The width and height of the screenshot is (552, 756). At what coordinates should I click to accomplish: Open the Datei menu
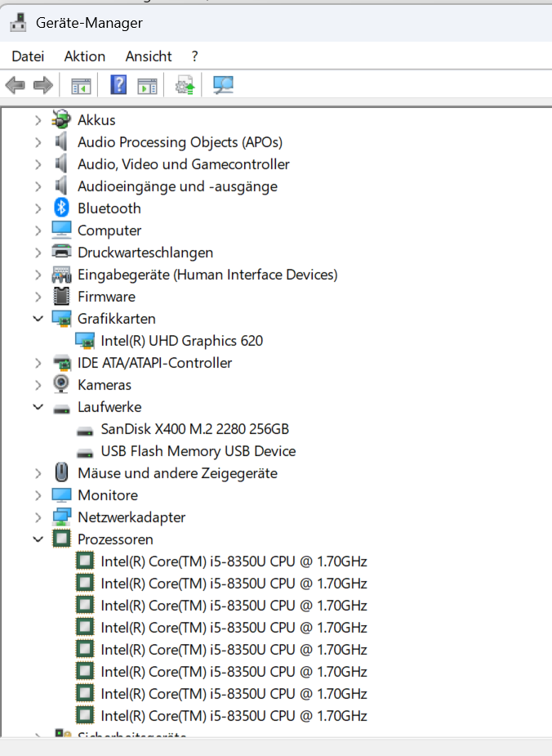(x=28, y=56)
